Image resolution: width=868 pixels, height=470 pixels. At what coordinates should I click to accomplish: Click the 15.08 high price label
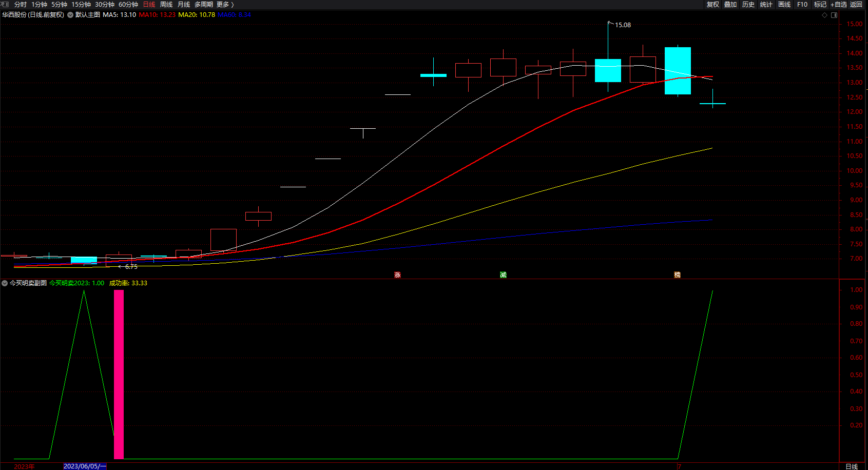point(623,25)
